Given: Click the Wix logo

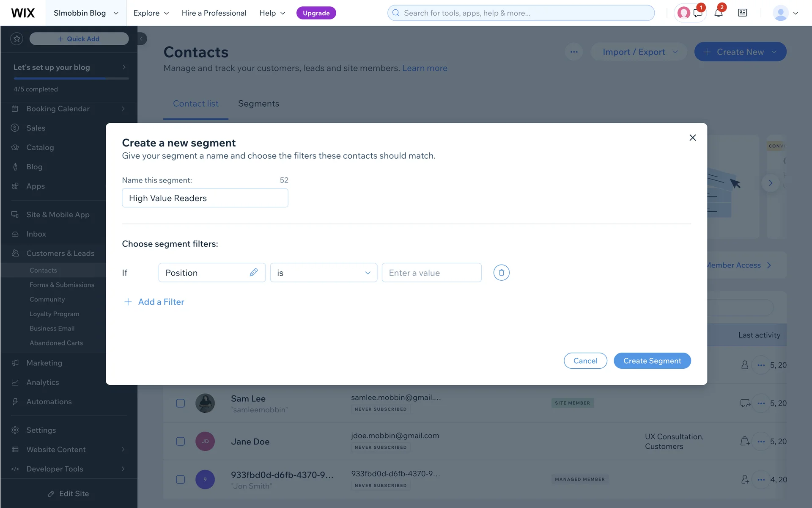Looking at the screenshot, I should pyautogui.click(x=23, y=13).
